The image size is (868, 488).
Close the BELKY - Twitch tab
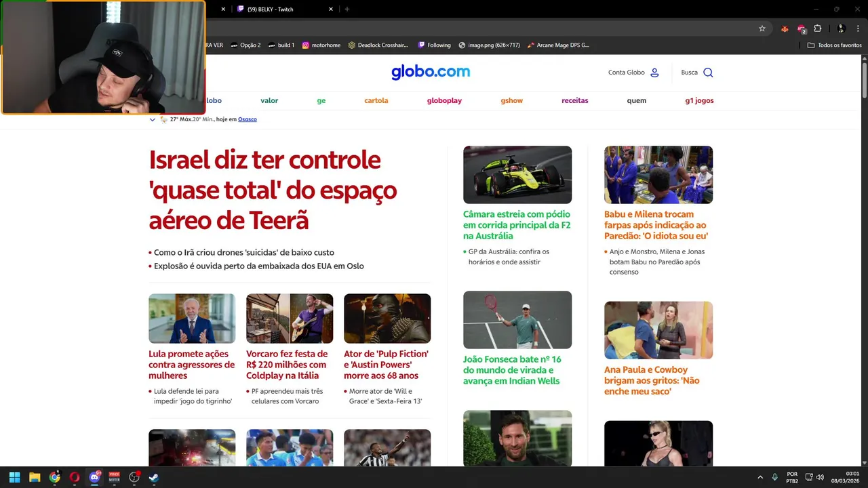point(331,9)
